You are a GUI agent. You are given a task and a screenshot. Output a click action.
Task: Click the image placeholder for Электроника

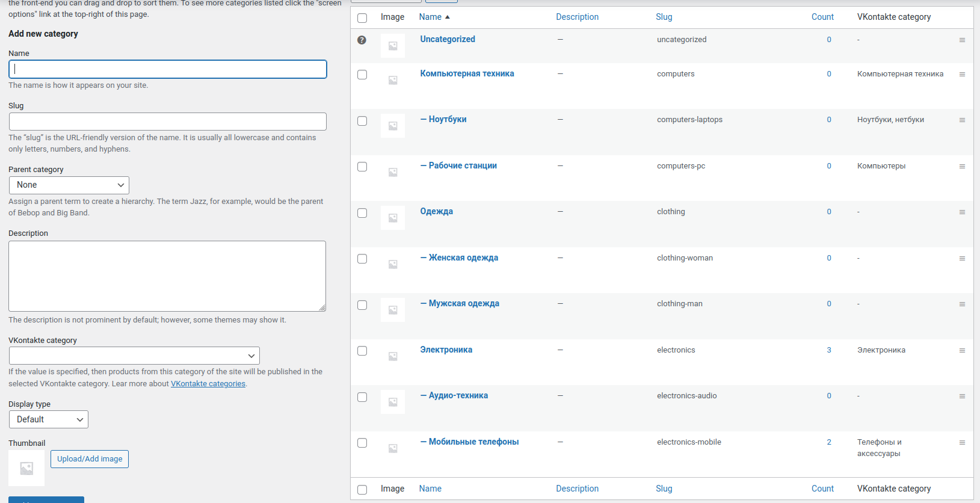click(393, 356)
